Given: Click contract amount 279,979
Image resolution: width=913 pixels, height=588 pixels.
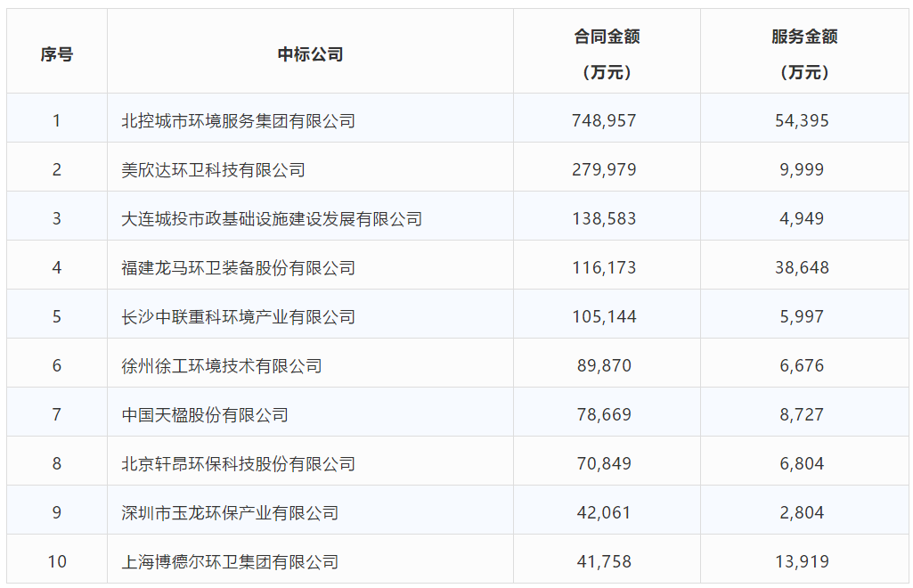Looking at the screenshot, I should point(605,169).
